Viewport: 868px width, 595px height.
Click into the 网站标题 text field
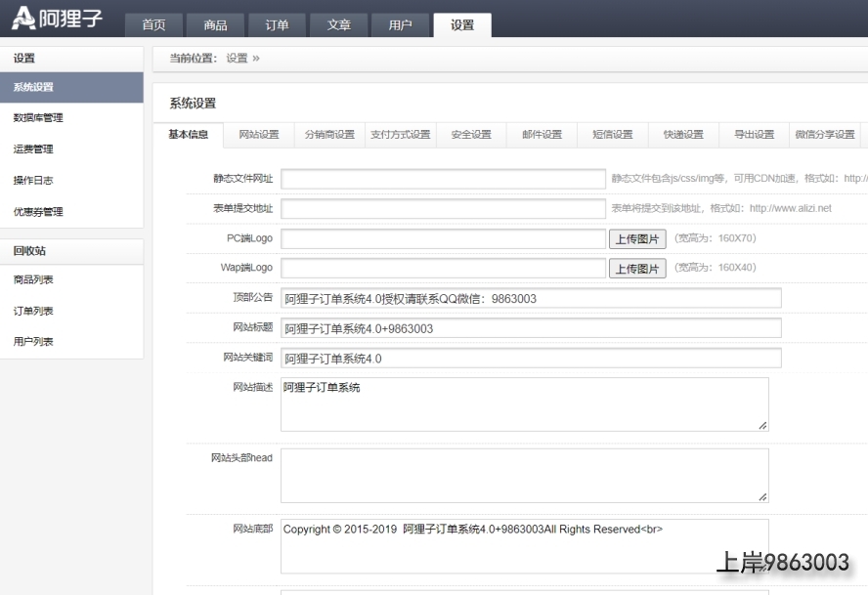pyautogui.click(x=531, y=328)
